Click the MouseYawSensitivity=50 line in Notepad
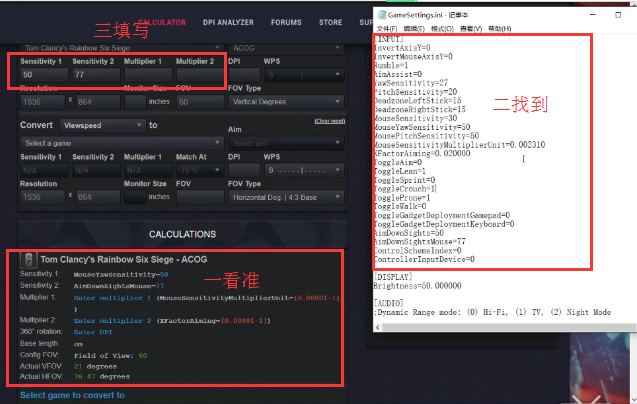Viewport: 637px width, 404px height. tap(422, 127)
